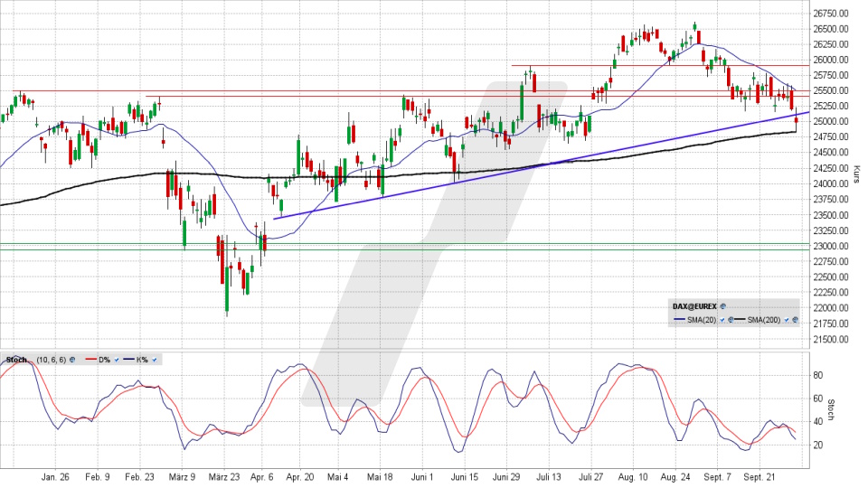Open Stoch (10, 6, 6) settings icon

[72, 360]
